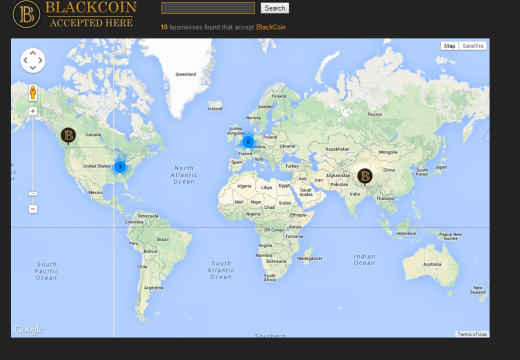Open the BlackCoin marker near India/China
Image resolution: width=520 pixels, height=360 pixels.
coord(365,176)
